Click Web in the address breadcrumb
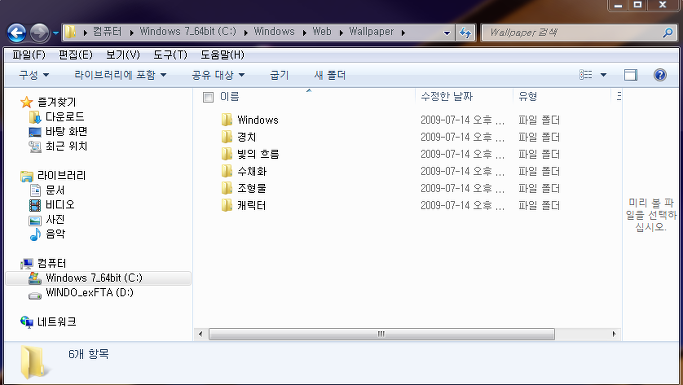The height and width of the screenshot is (385, 683). pyautogui.click(x=322, y=32)
